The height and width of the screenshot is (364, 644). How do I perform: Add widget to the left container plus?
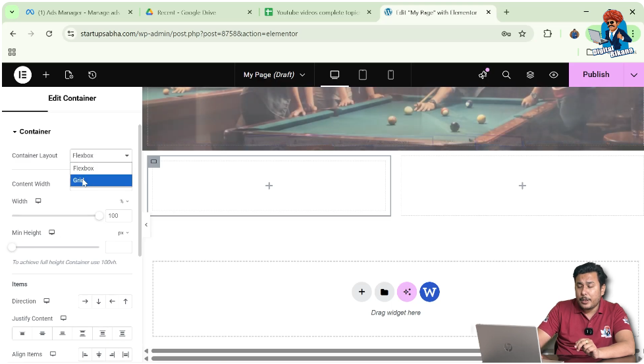coord(269,186)
